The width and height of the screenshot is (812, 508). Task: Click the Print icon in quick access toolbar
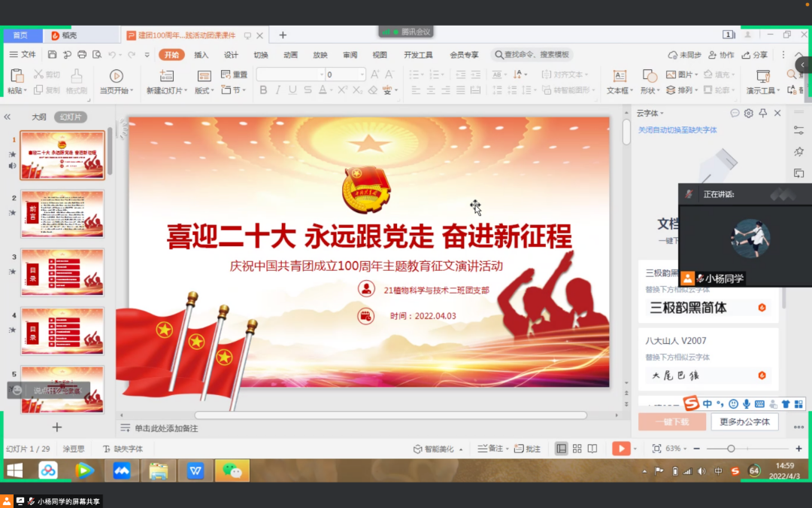[82, 55]
